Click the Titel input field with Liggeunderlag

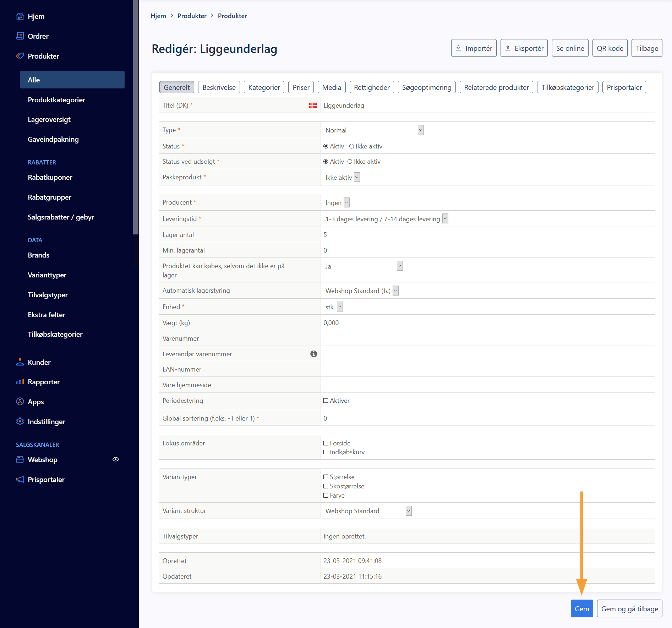coord(487,105)
